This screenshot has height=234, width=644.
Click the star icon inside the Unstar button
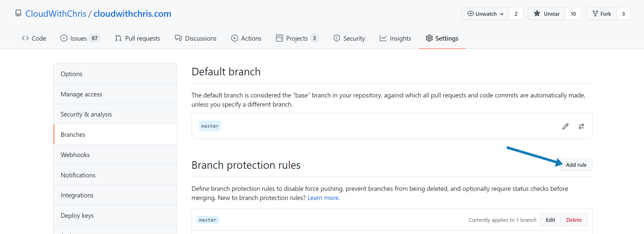pos(537,13)
